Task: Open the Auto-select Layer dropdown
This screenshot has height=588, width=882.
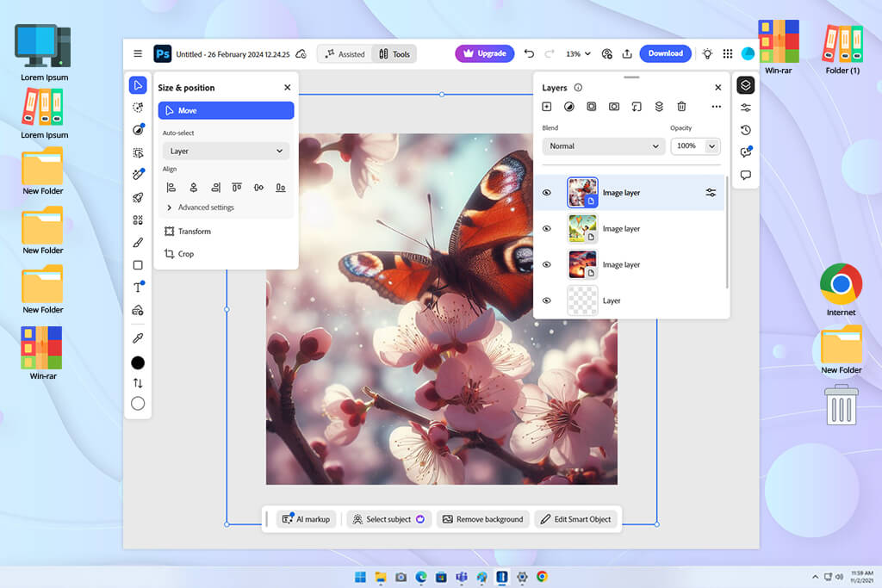Action: (227, 152)
